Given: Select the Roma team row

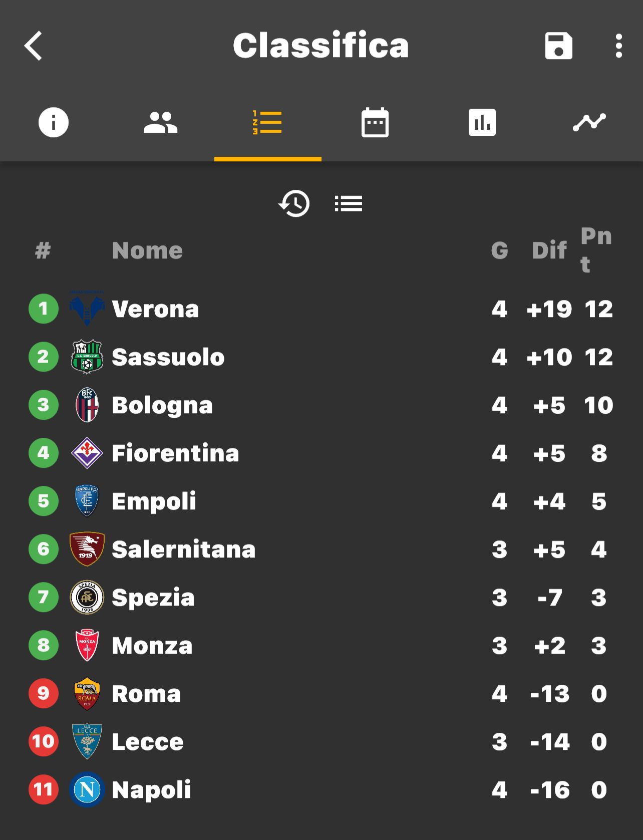Looking at the screenshot, I should pos(321,693).
